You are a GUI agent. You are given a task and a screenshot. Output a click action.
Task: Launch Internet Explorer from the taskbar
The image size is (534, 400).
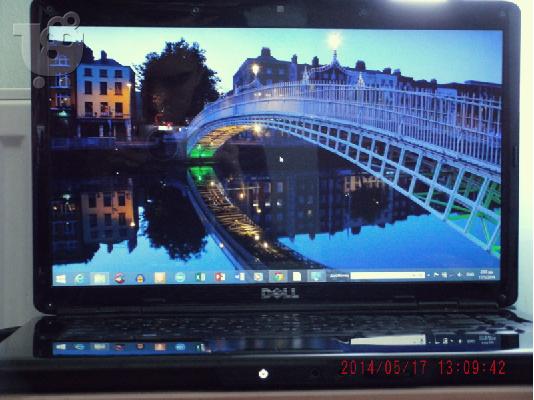coord(80,279)
